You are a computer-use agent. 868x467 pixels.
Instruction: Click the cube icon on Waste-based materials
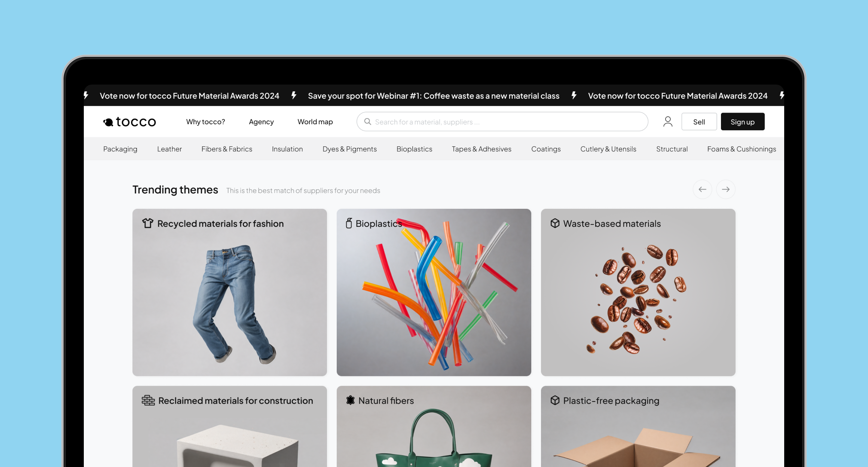[x=555, y=223]
